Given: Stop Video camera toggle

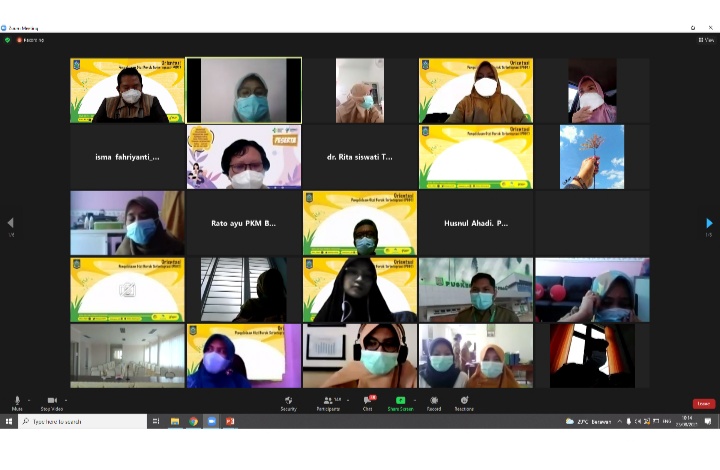Looking at the screenshot, I should 52,400.
